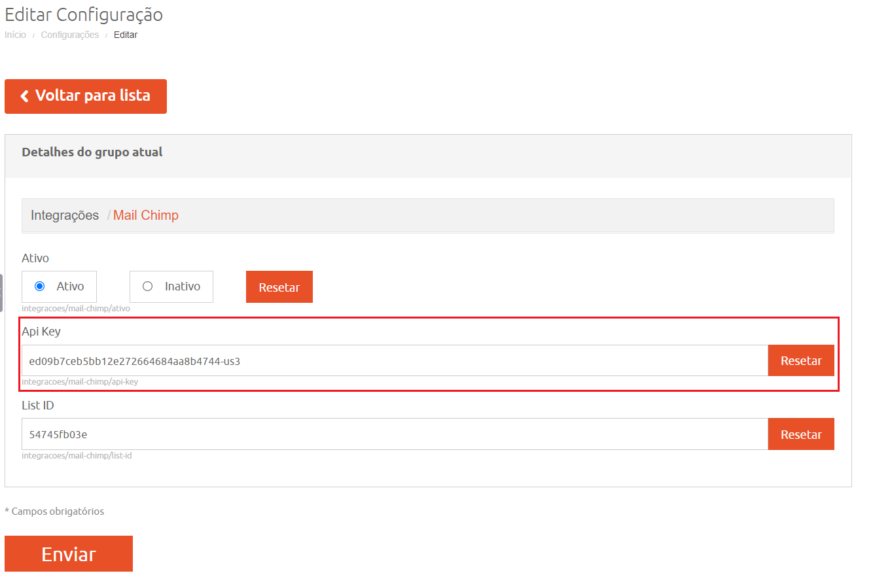
Task: Click the integracoes/mail-chimp/api-key hint text
Action: pos(80,381)
